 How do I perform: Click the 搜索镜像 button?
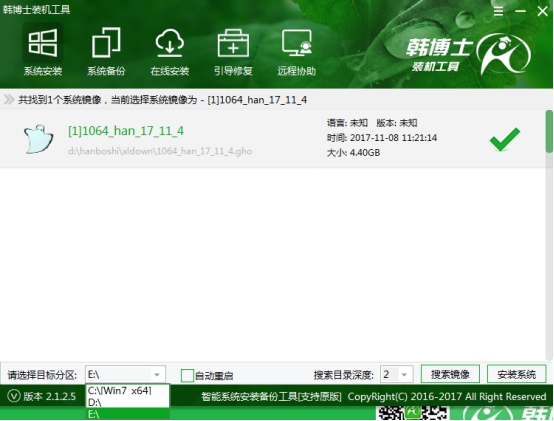click(x=450, y=374)
